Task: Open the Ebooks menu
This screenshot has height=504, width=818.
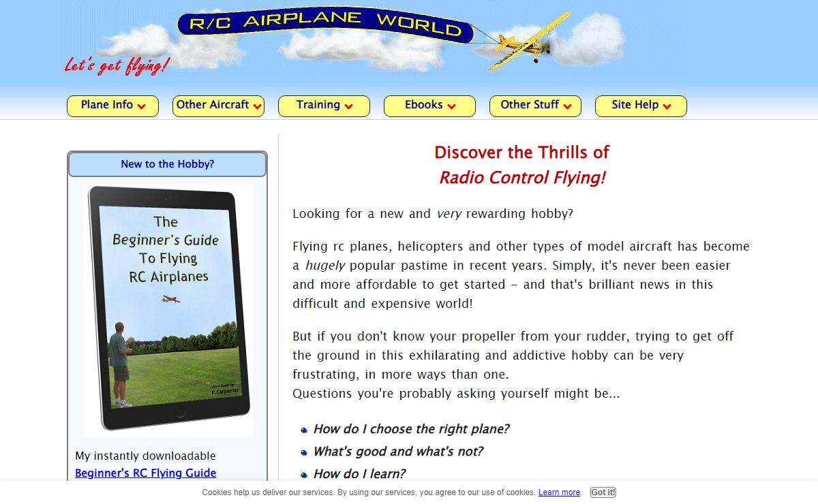Action: (x=429, y=106)
